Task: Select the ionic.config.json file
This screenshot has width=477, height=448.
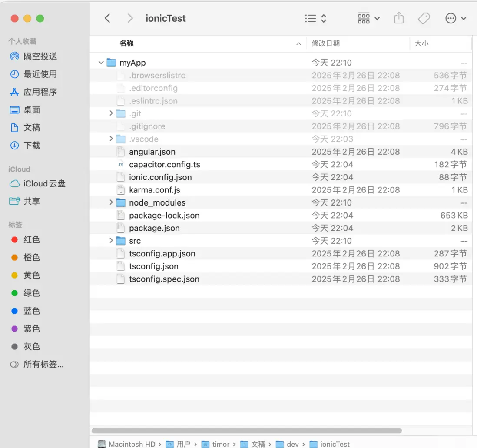Action: (x=281, y=177)
